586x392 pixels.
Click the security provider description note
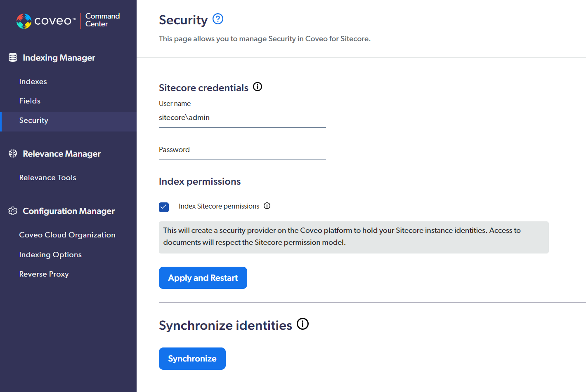[x=354, y=237]
